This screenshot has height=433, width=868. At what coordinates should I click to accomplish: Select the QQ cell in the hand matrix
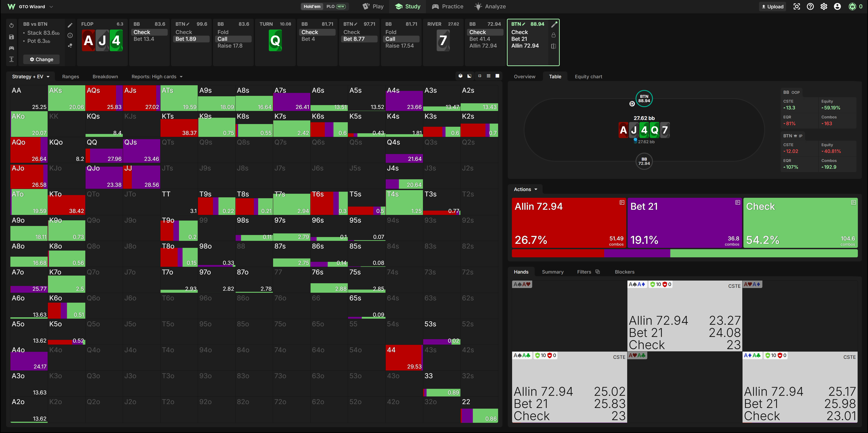click(104, 150)
